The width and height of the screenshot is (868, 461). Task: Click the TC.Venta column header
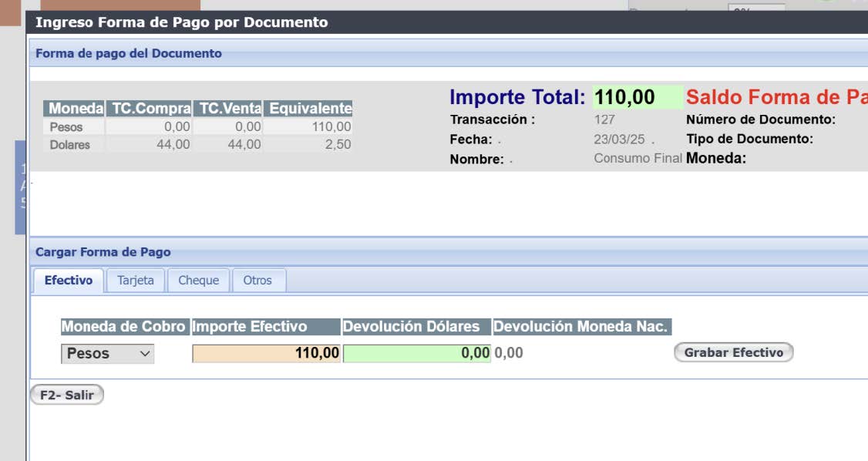click(x=227, y=109)
